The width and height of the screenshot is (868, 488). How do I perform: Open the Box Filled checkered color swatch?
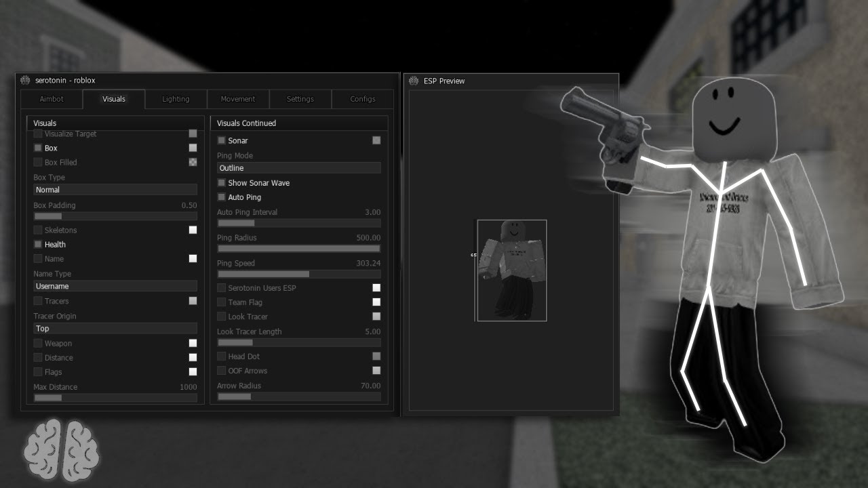[193, 163]
